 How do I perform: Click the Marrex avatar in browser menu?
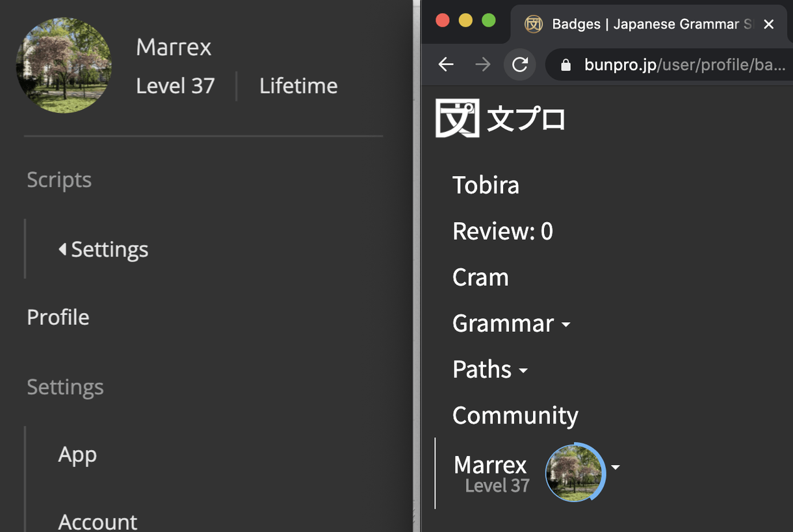575,472
